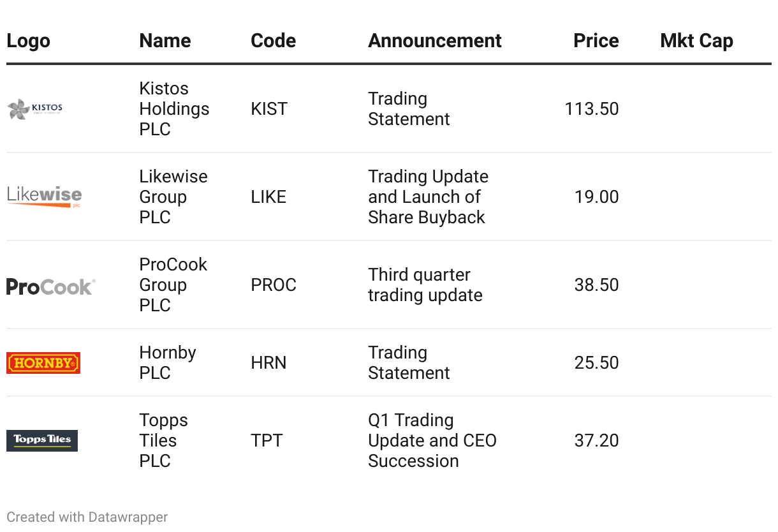778x532 pixels.
Task: Open the Created with Datawrapper link
Action: click(x=87, y=517)
